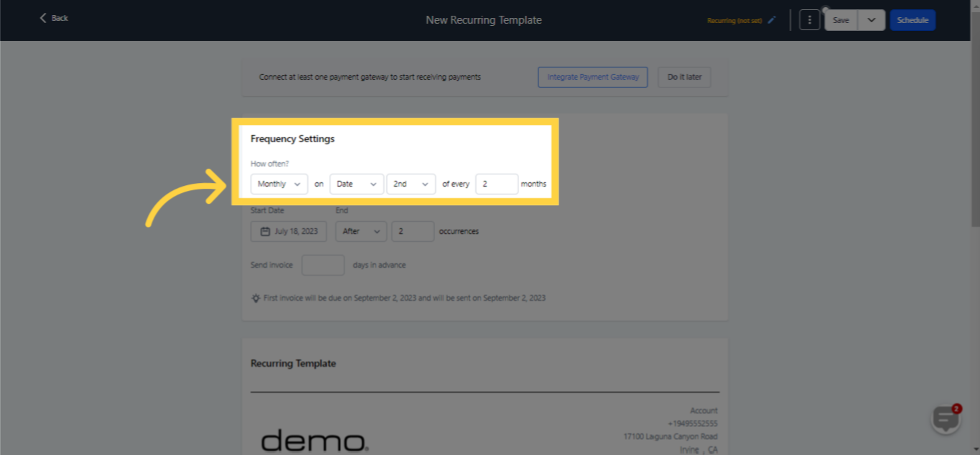Open the Monthly frequency dropdown
Image resolution: width=980 pixels, height=455 pixels.
pyautogui.click(x=279, y=184)
